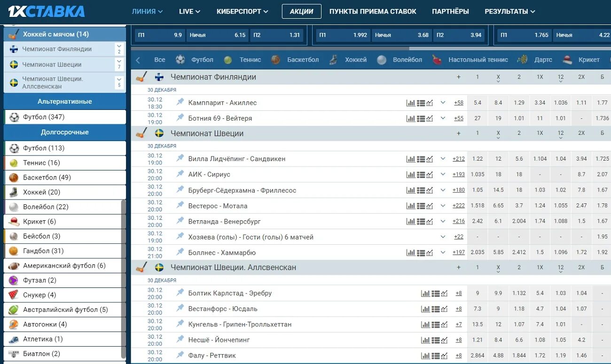611x364 pixels.
Task: Pin the Хозяева (голы) - Гости (голы) row
Action: [180, 236]
